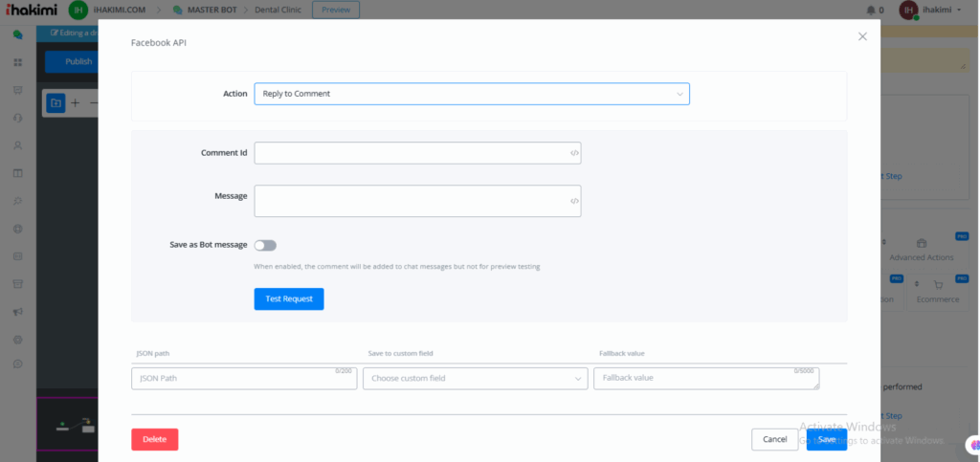Image resolution: width=980 pixels, height=462 pixels.
Task: Enable Save as Bot message toggle
Action: 265,246
